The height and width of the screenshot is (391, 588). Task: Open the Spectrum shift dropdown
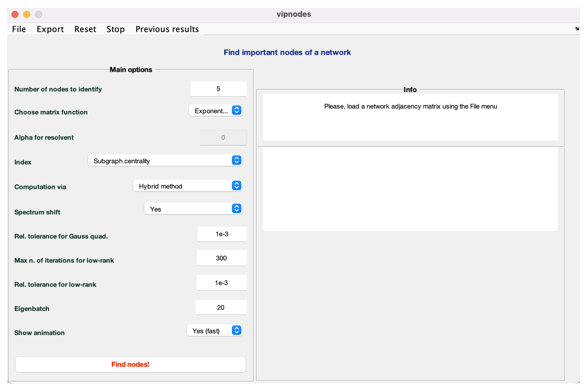tap(193, 209)
